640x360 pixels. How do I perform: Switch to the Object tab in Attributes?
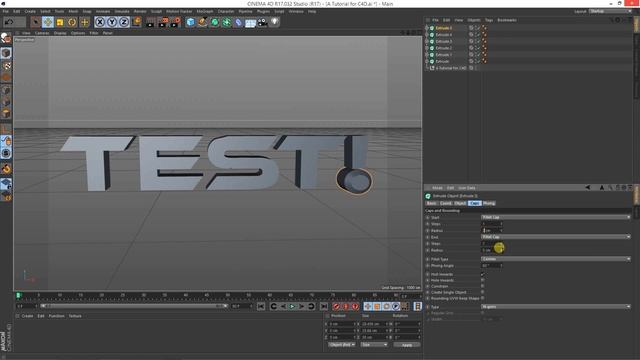pos(460,203)
